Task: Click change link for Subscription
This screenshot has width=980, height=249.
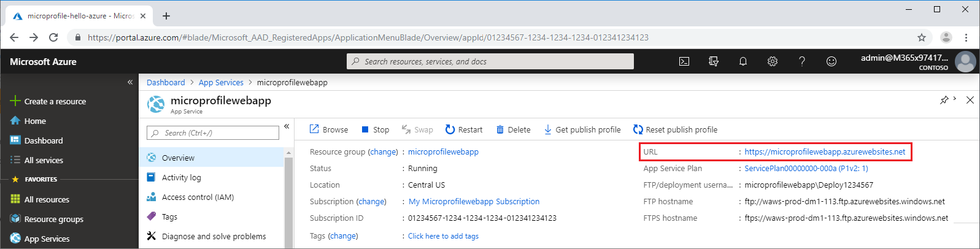Action: click(x=371, y=201)
